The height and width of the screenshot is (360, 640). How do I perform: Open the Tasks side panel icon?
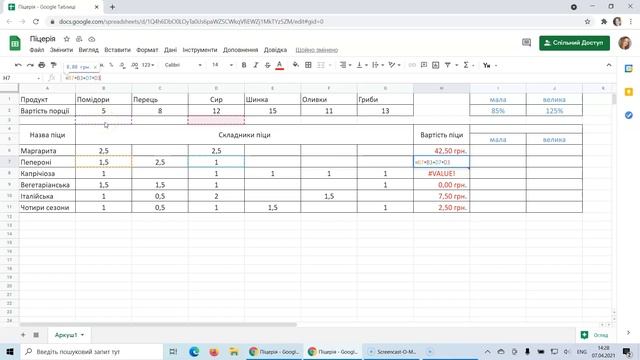(629, 116)
